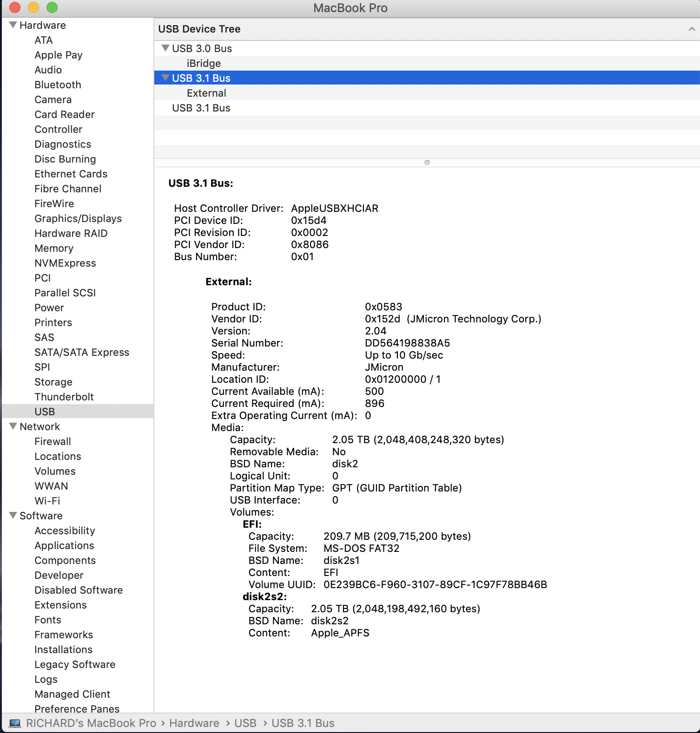Open Firewall under Network
700x733 pixels.
[53, 441]
